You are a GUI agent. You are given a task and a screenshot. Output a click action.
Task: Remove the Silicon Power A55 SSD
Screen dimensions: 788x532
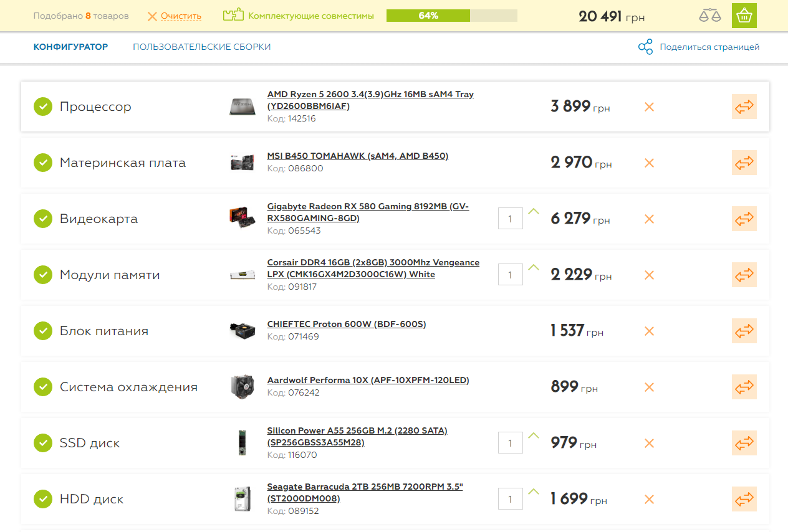649,443
